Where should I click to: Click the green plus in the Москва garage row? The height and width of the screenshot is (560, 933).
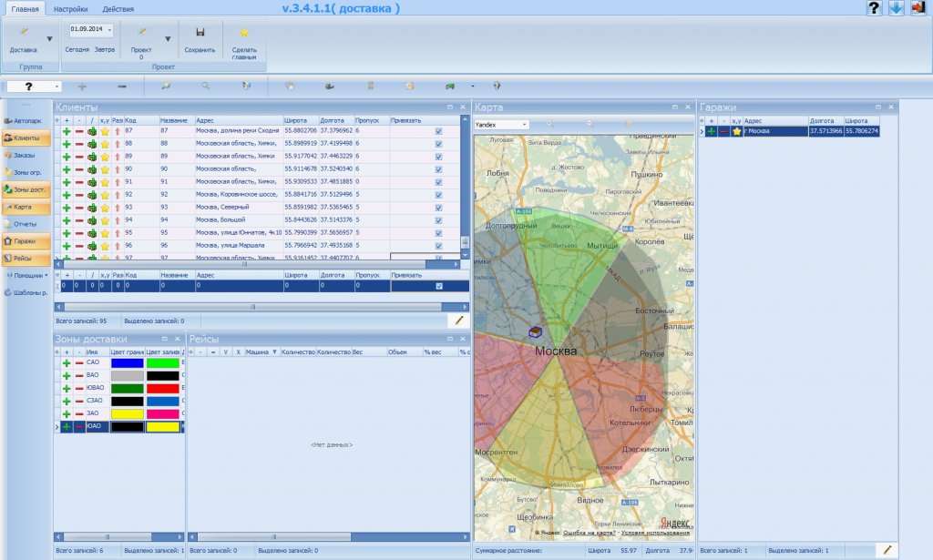pyautogui.click(x=711, y=131)
